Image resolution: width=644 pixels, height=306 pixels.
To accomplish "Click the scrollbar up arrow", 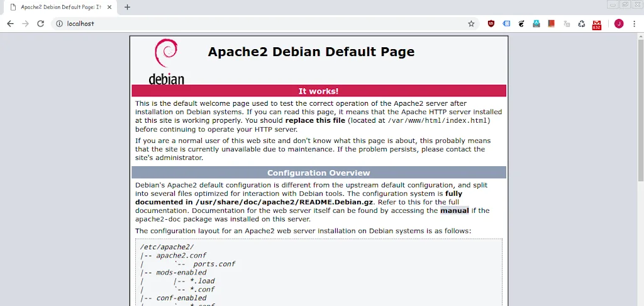I will click(641, 36).
